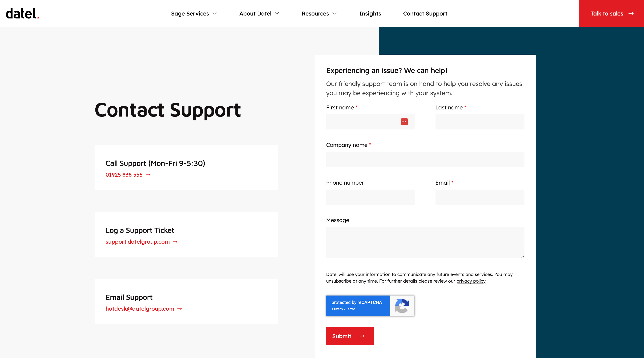Viewport: 644px width, 358px height.
Task: Click the arrow beside hotdesk@datelgroup.com
Action: point(180,309)
